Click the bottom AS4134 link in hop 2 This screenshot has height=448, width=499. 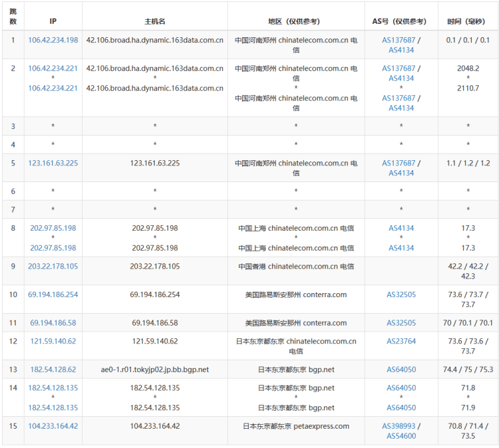(401, 108)
